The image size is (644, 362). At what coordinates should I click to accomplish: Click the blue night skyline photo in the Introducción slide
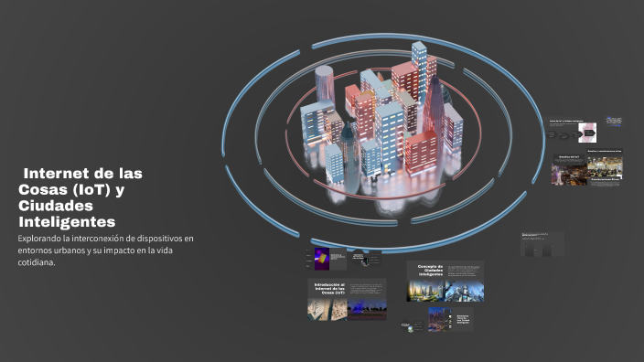[x=367, y=310]
